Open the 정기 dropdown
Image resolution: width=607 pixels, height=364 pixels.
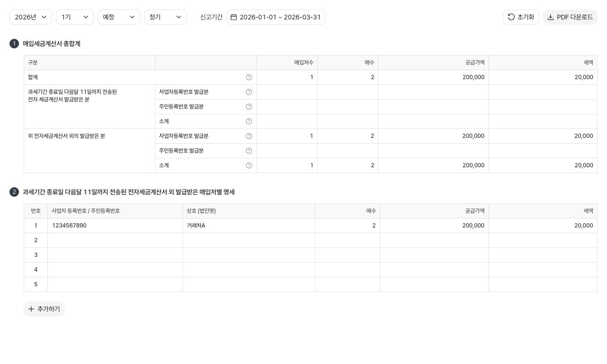(166, 17)
